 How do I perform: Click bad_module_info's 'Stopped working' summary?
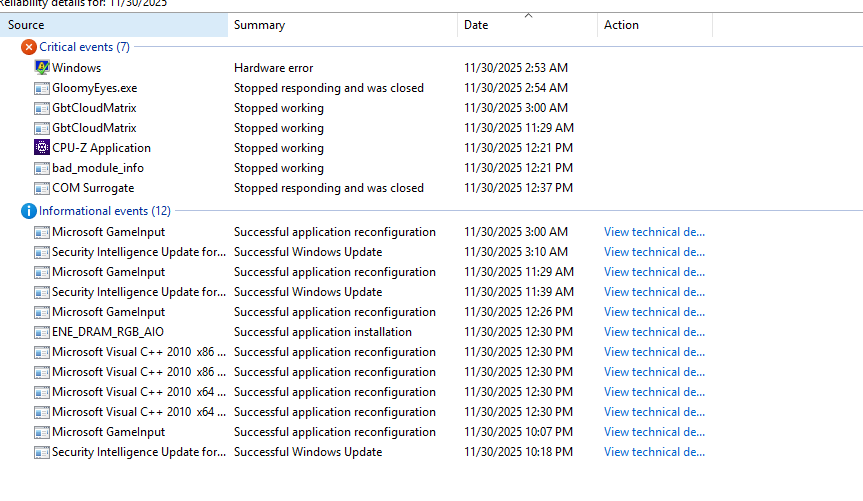278,168
